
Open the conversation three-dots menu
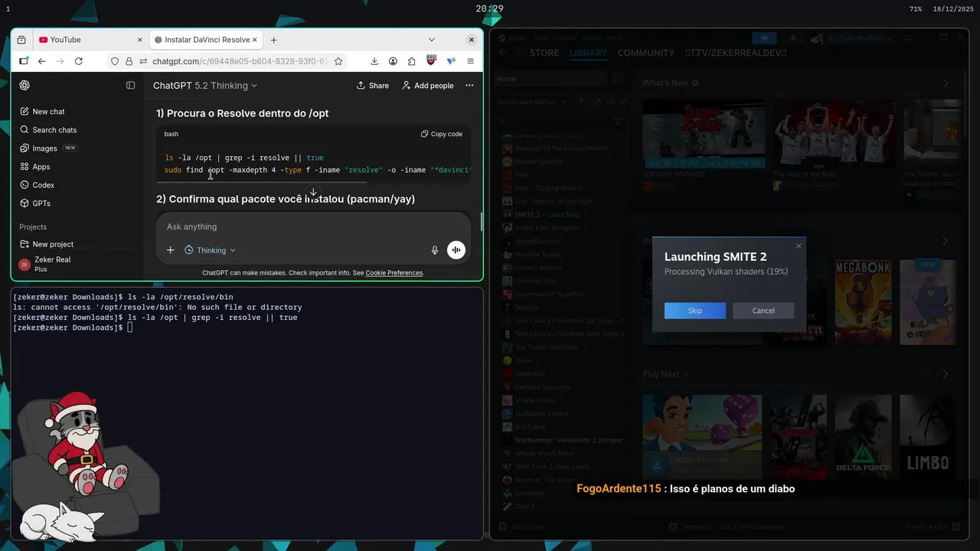(x=470, y=86)
